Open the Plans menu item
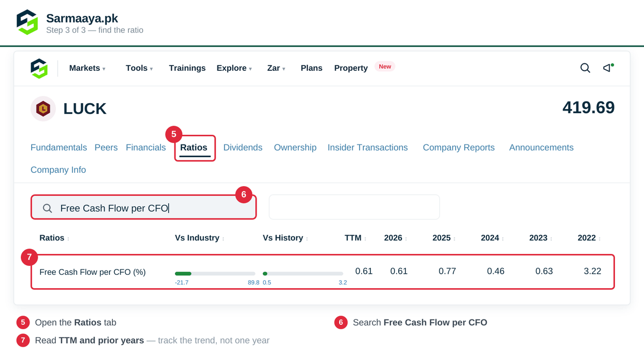This screenshot has height=350, width=644. click(x=311, y=68)
